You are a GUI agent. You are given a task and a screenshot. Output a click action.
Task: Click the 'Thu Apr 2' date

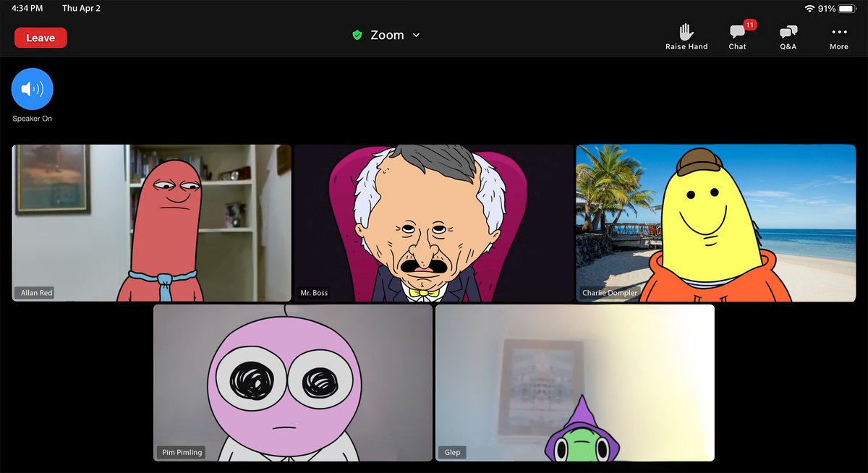(x=82, y=9)
